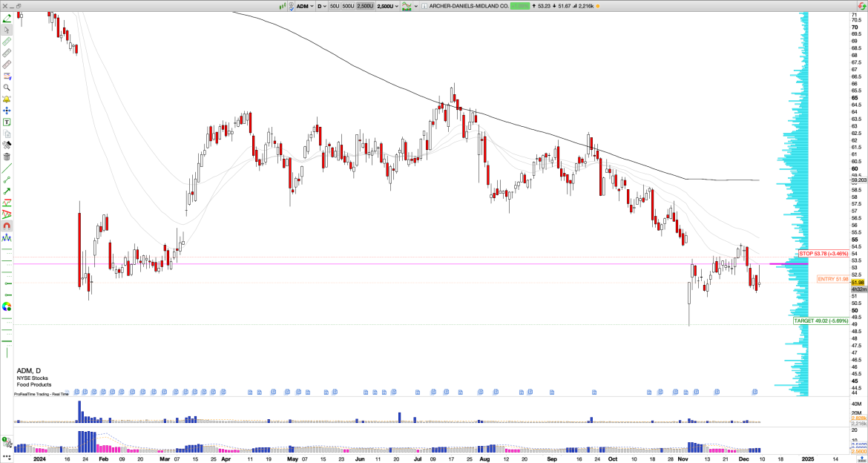Image resolution: width=868 pixels, height=463 pixels.
Task: Select the trendline drawing tool
Action: (x=6, y=169)
